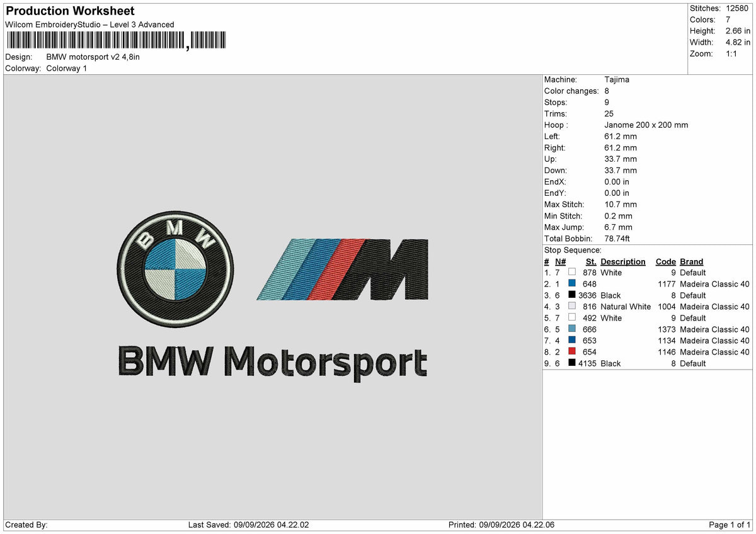Click stitch count "878" in stop row 1
This screenshot has height=534, width=756.
click(x=590, y=273)
